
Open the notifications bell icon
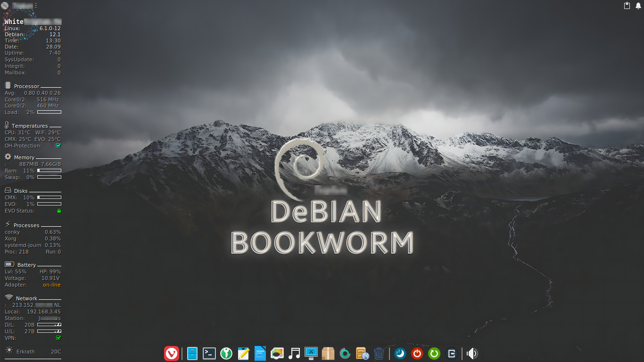click(x=638, y=6)
